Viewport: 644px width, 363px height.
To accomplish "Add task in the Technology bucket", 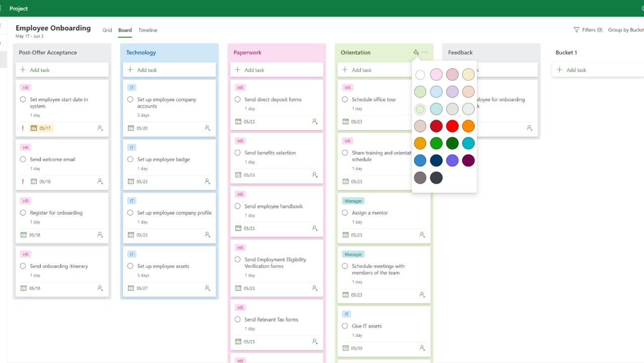I will [x=169, y=70].
